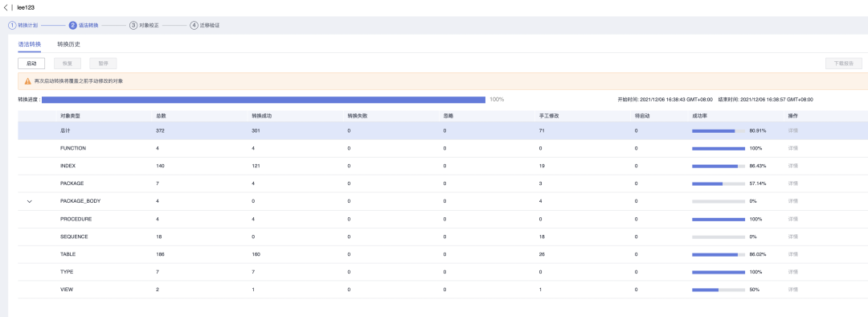Select step 2 语法转换 in the wizard
868x317 pixels.
click(x=84, y=26)
